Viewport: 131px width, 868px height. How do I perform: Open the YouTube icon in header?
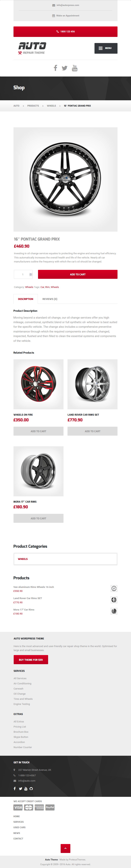(x=75, y=68)
